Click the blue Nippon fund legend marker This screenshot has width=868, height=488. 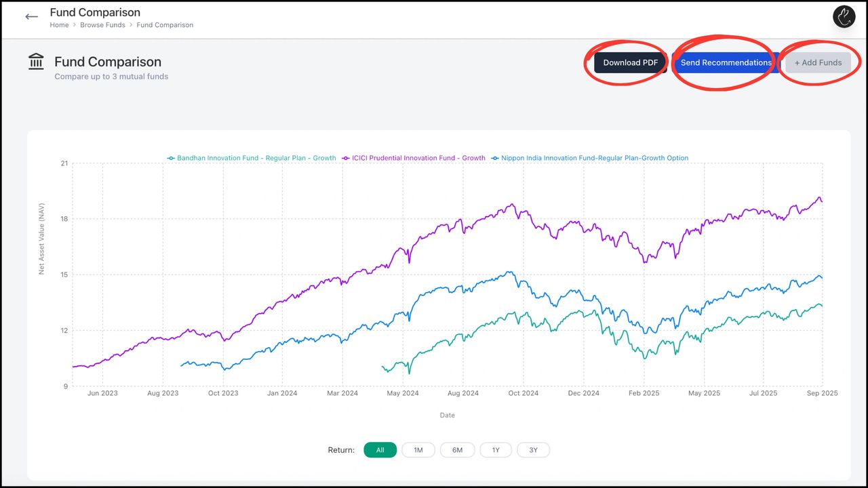pos(494,158)
